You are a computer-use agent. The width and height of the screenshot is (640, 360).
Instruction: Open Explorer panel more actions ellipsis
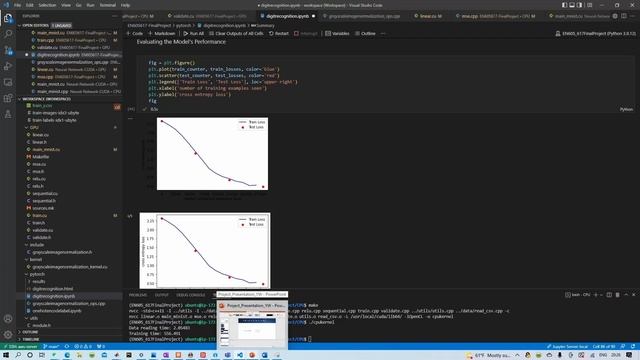pyautogui.click(x=114, y=16)
